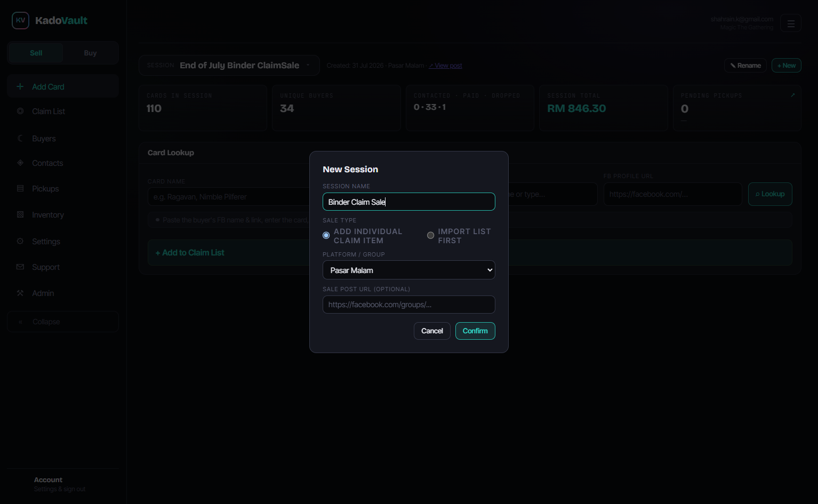Collapse the sidebar with Collapse button
This screenshot has height=504, width=818.
[x=63, y=322]
